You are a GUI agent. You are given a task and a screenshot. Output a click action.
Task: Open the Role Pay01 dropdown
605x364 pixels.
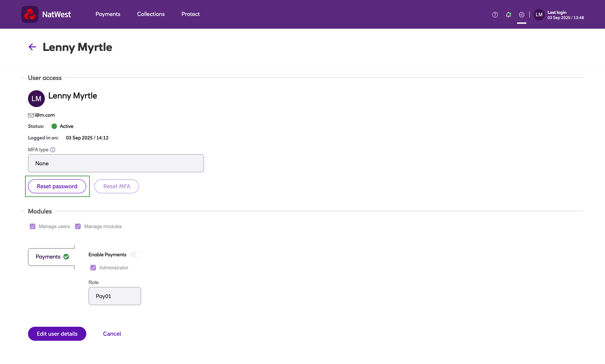[x=115, y=296]
